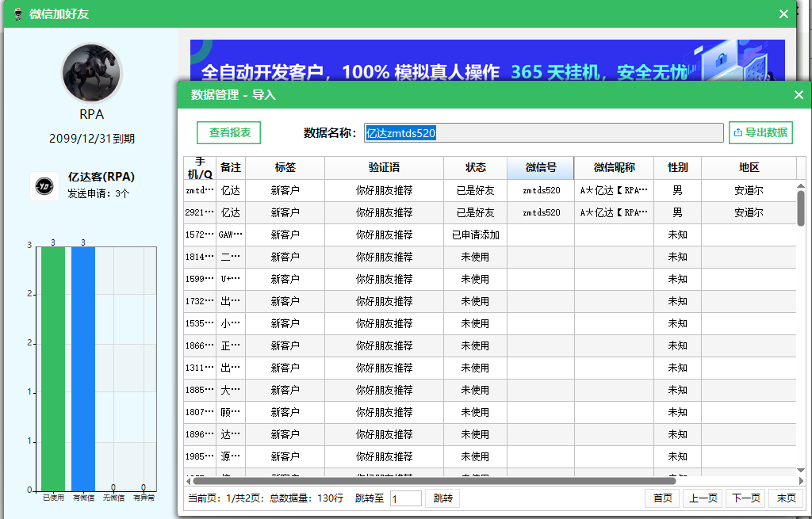Click the horizontal scrollbar left arrow
This screenshot has height=519, width=812.
(188, 481)
